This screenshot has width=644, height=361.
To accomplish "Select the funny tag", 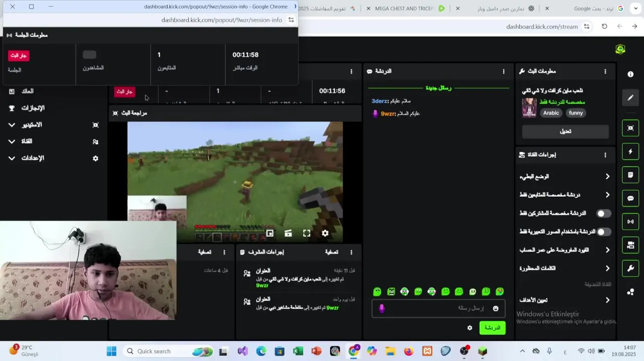I will coord(576,113).
